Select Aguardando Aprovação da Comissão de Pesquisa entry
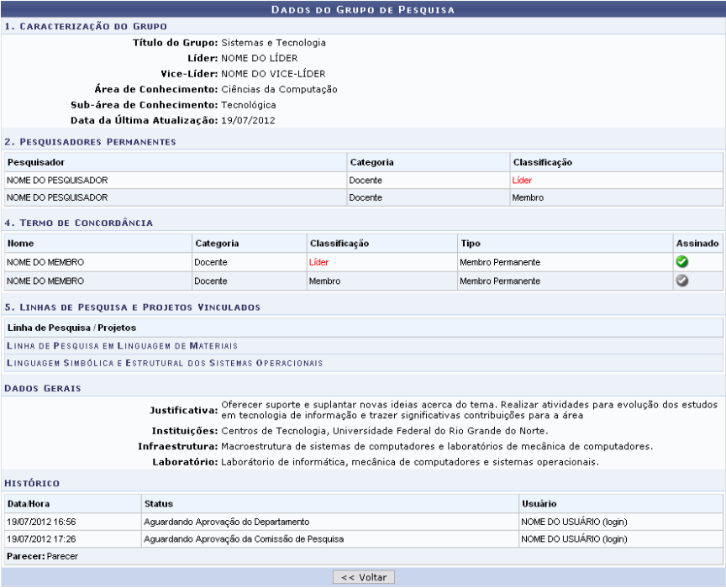 pos(244,538)
